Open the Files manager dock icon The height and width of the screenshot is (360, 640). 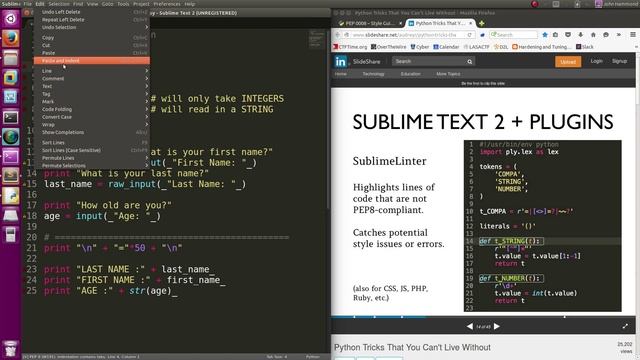click(11, 58)
